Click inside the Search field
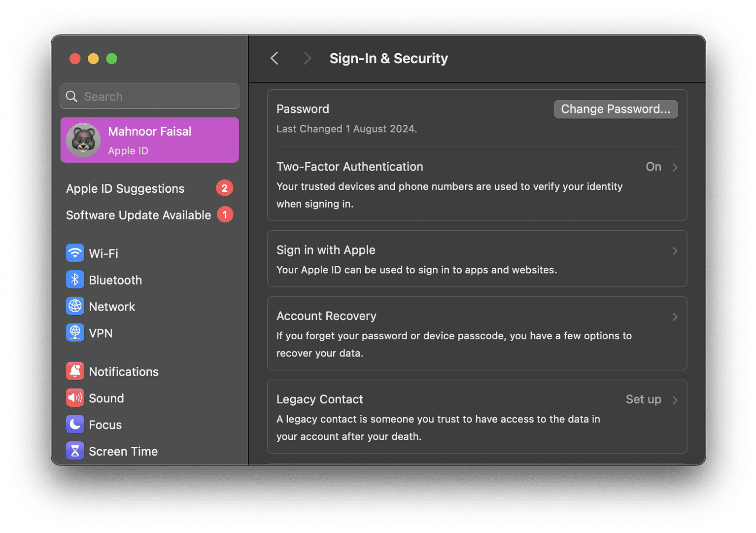 coord(149,96)
